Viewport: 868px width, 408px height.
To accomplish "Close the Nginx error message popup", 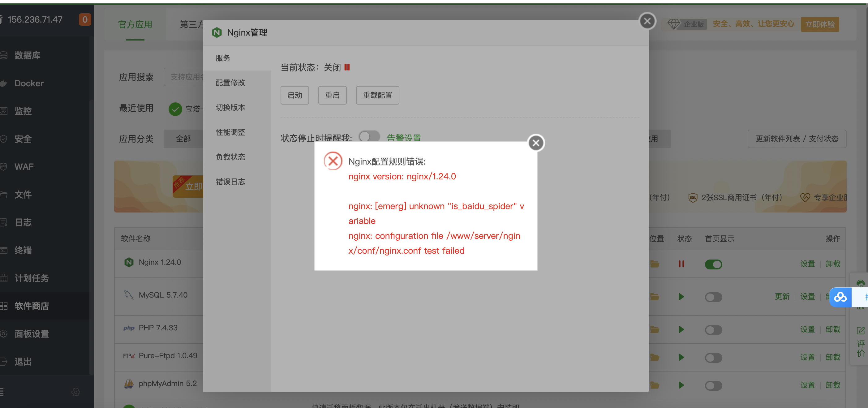I will (536, 143).
